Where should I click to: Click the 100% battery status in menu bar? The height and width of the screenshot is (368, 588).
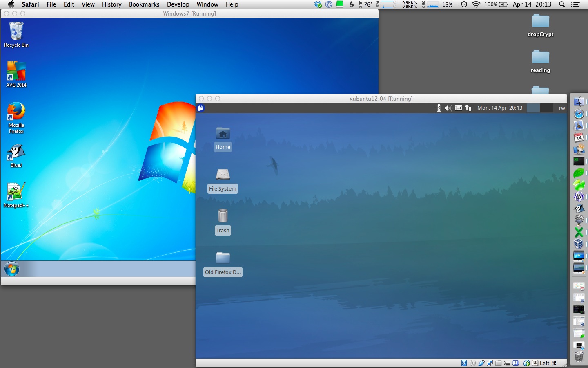point(496,4)
